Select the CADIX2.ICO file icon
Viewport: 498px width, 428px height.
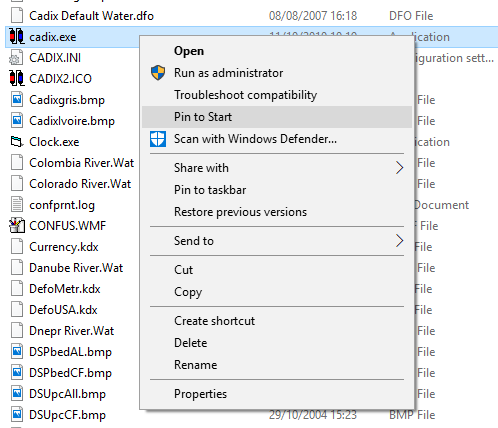17,78
